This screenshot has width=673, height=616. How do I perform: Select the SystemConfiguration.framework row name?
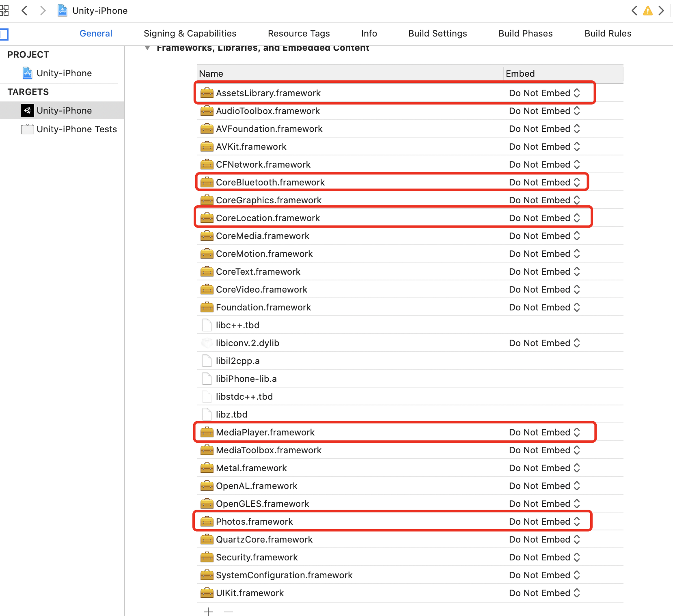tap(284, 575)
